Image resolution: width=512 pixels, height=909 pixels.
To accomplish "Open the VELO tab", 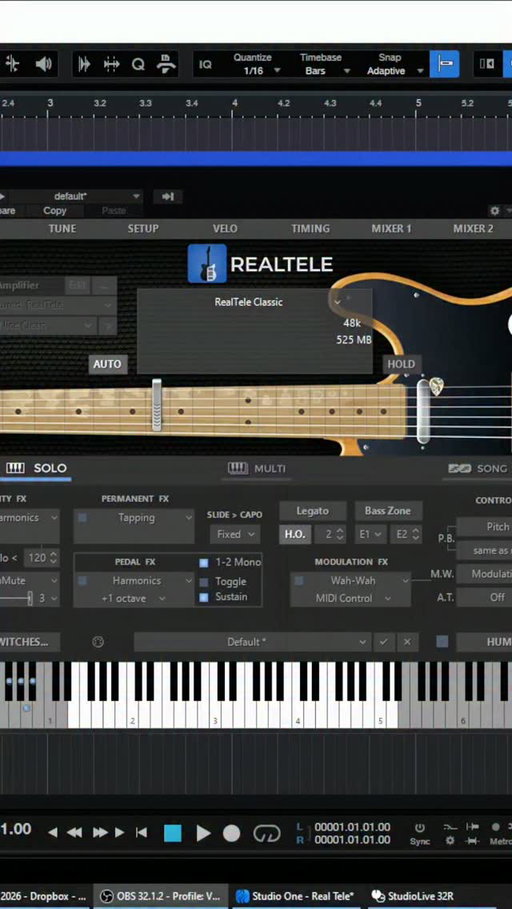I will [x=225, y=228].
